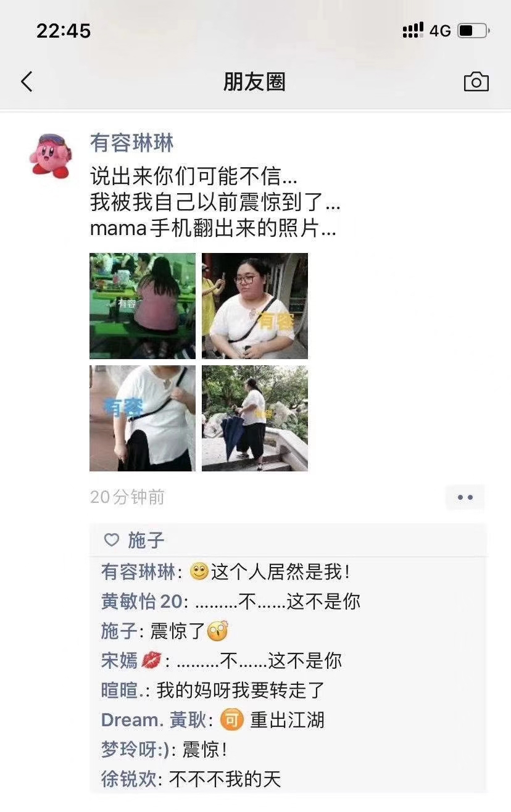Open commenter 黄敏怡 20's profile name
This screenshot has height=812, width=511.
(144, 602)
